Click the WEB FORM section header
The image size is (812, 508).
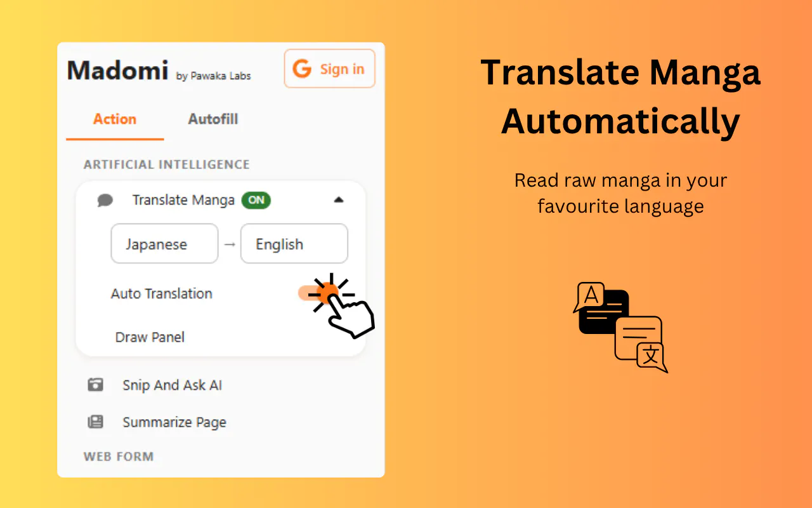(119, 457)
